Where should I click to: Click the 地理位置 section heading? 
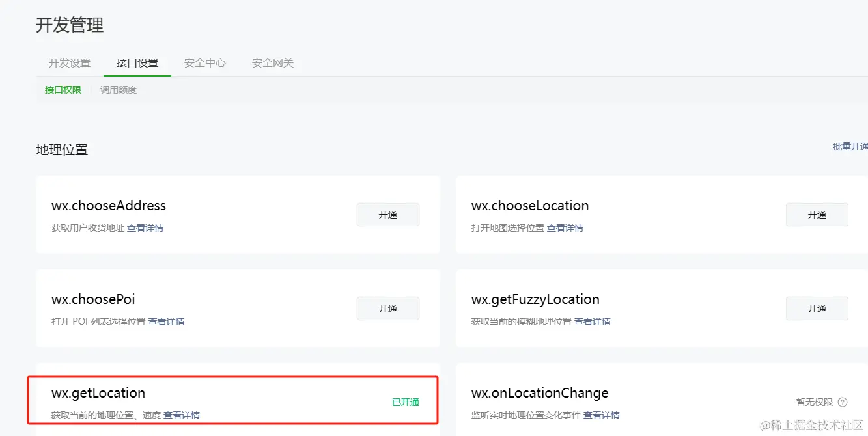[62, 150]
